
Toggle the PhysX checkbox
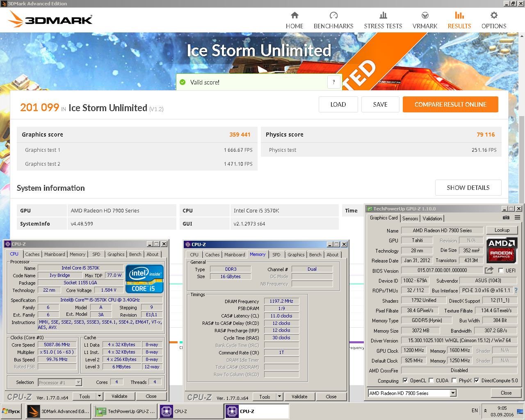point(454,381)
